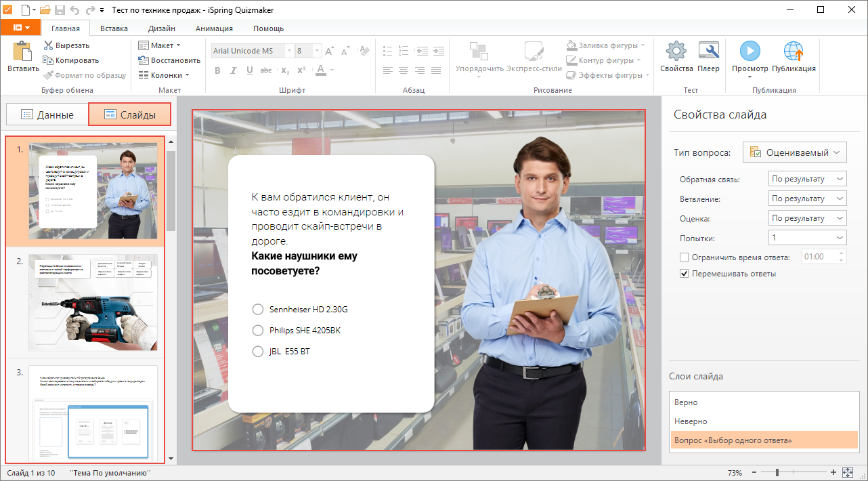Open Ветвление dropdown

808,198
